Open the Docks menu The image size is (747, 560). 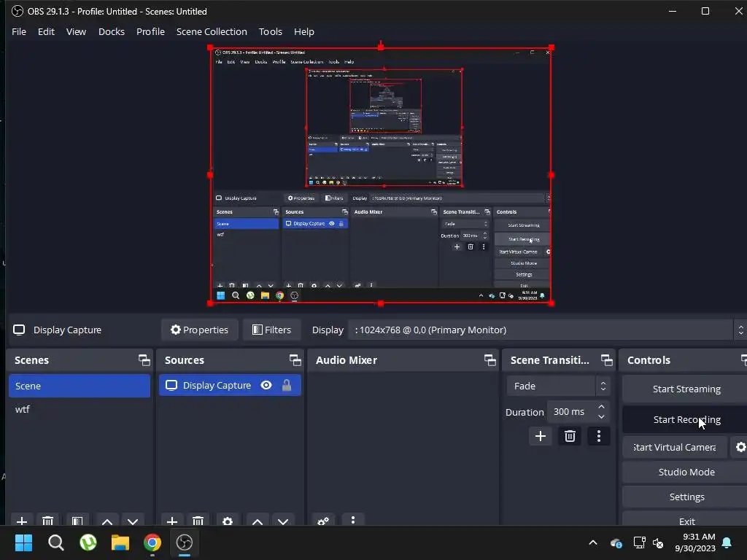(112, 31)
